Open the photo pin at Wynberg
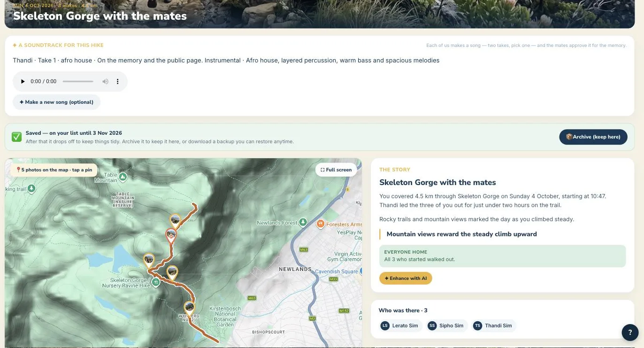The width and height of the screenshot is (644, 348). [x=189, y=309]
